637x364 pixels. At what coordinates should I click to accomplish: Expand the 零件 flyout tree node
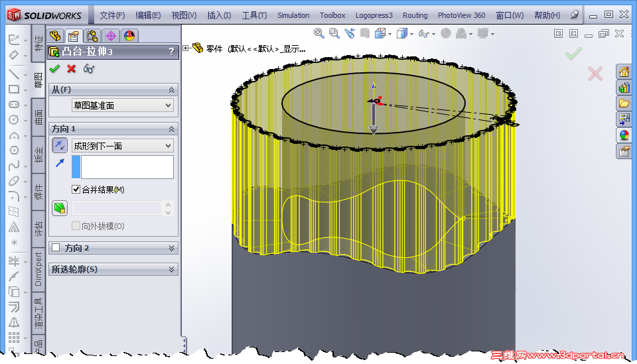pyautogui.click(x=186, y=48)
